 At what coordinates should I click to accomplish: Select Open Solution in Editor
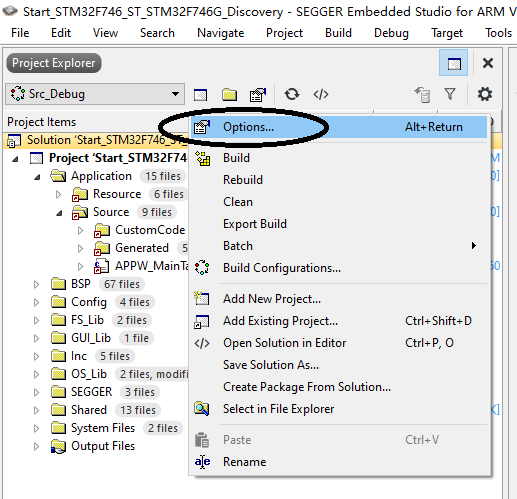point(339,343)
